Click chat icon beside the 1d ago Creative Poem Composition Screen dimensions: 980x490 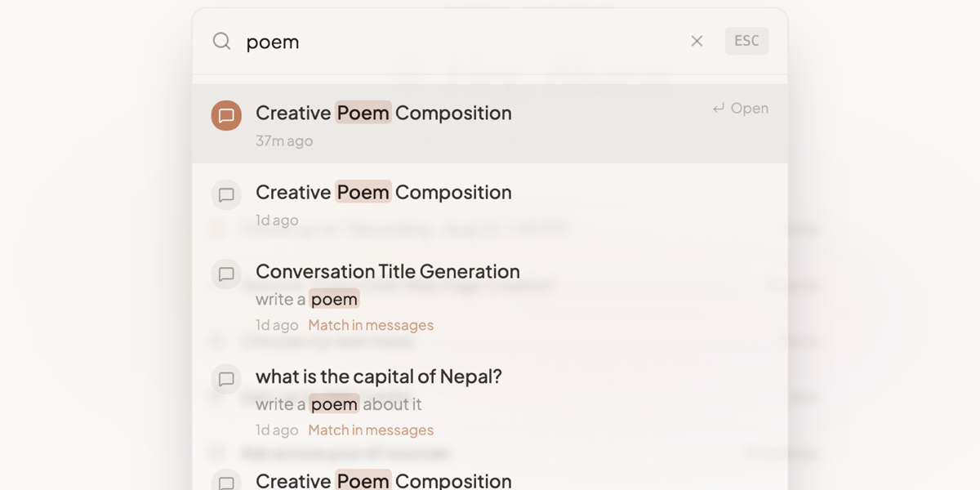pos(226,195)
